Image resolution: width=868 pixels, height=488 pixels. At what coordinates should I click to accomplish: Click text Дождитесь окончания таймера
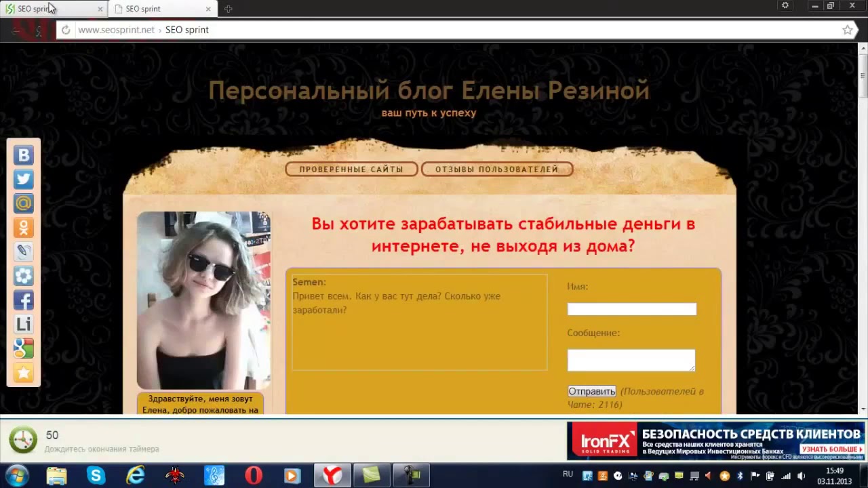click(x=102, y=449)
